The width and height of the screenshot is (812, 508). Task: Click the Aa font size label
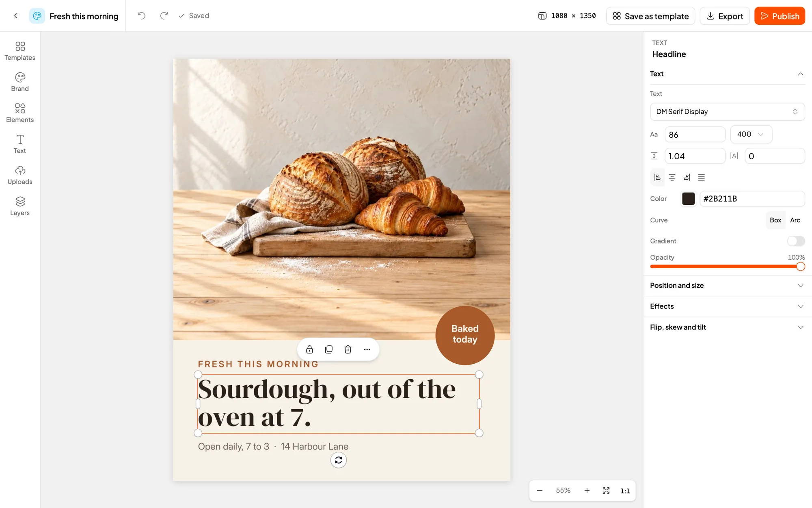point(654,135)
